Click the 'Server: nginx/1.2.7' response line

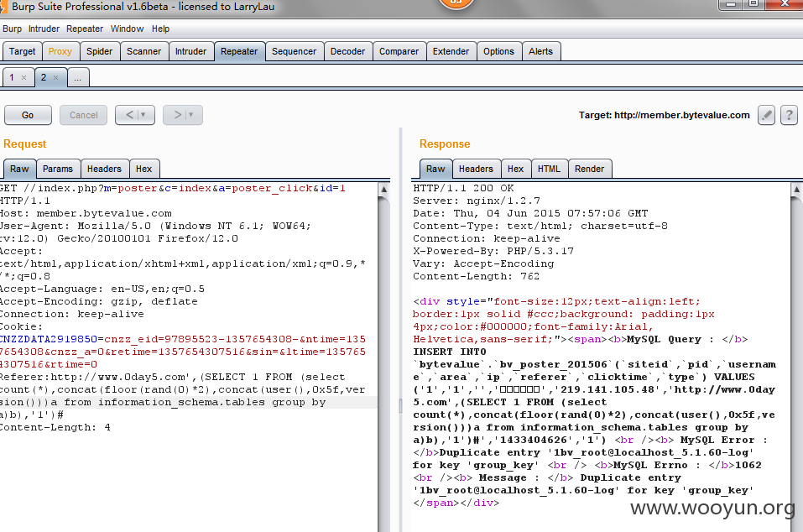(x=477, y=201)
